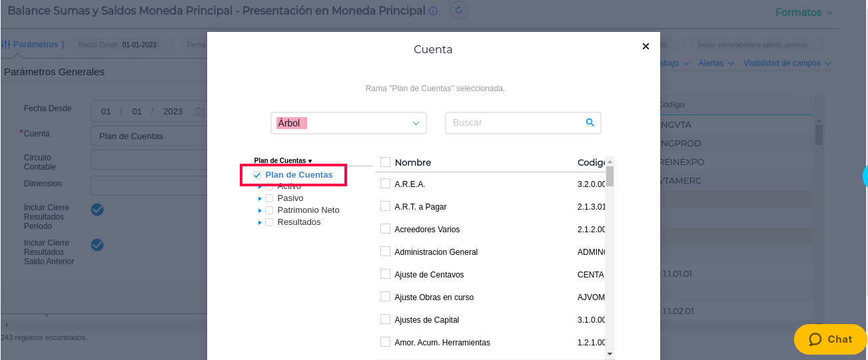Click the info icon next to report title
Screen dimensions: 868x360
433,11
